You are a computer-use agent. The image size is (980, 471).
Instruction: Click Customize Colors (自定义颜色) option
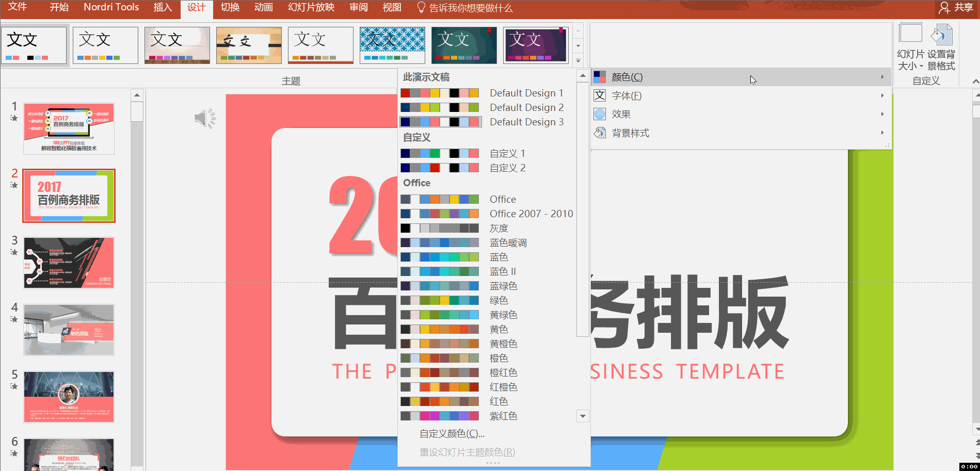click(452, 434)
